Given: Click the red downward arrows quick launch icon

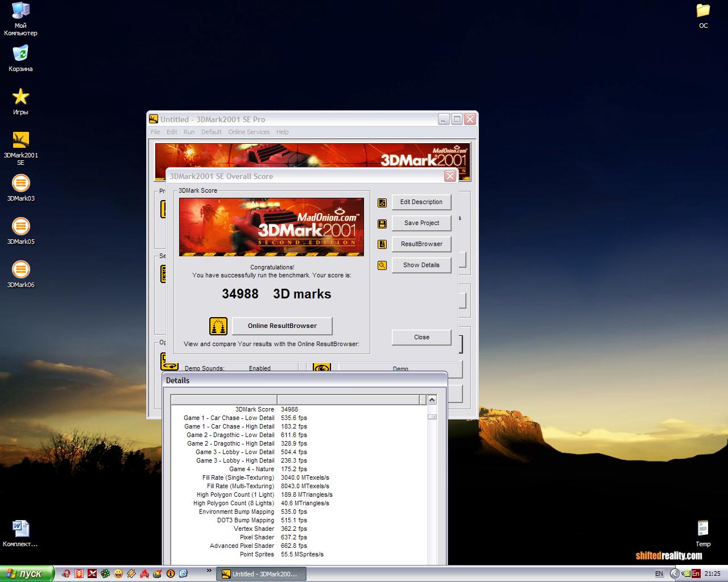Looking at the screenshot, I should pyautogui.click(x=79, y=574).
